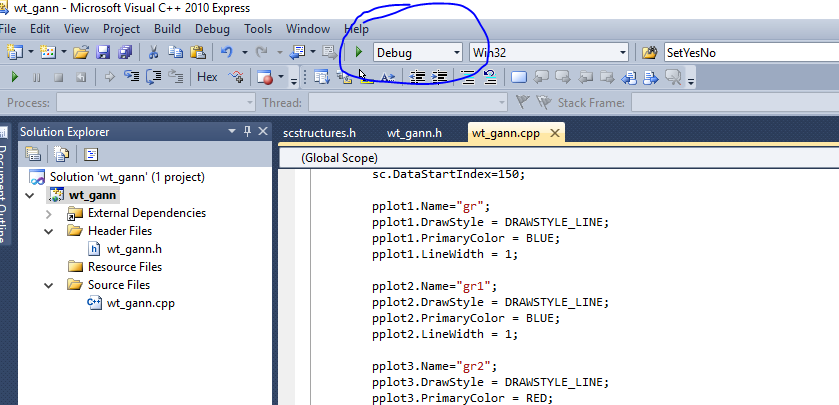Collapse the Source Files folder
Screen dimensions: 839x405
(x=49, y=285)
